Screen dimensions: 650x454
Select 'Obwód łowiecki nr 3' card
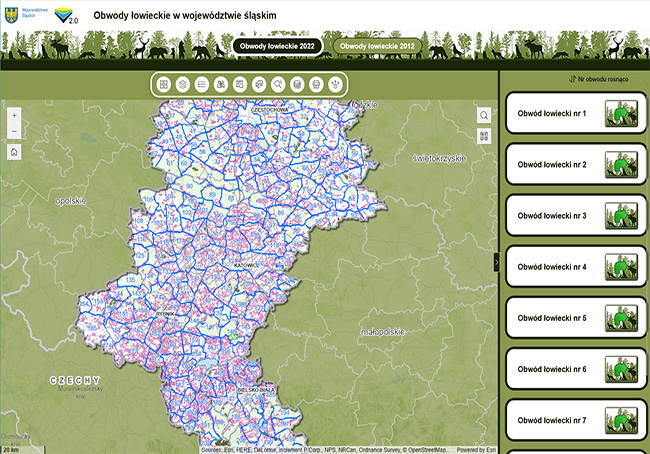[576, 216]
